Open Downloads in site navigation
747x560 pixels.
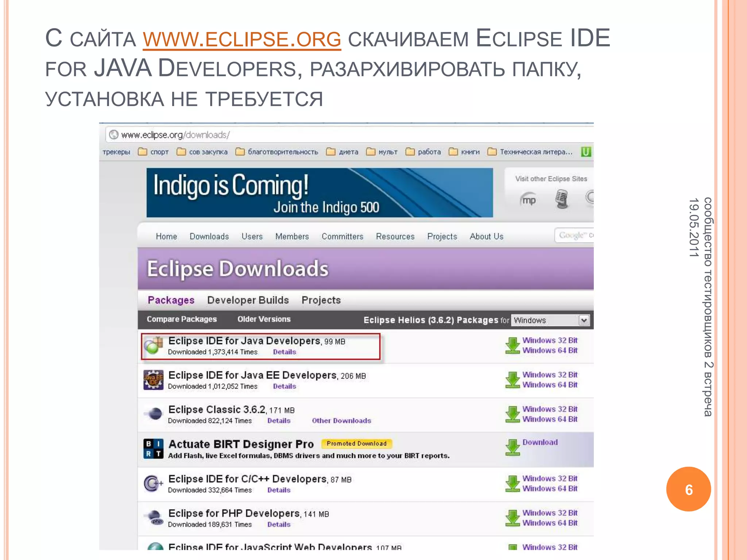[x=209, y=236]
